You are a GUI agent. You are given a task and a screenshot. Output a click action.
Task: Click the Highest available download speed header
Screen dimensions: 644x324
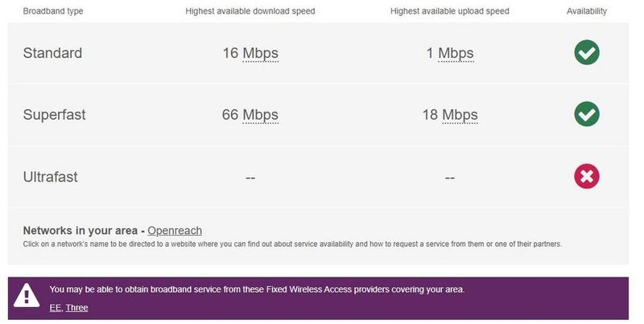(250, 11)
